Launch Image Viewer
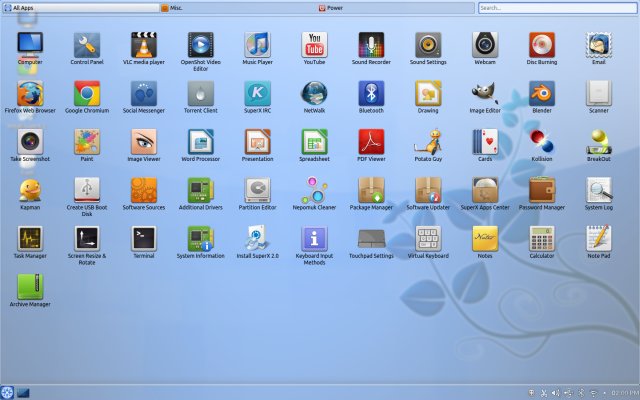This screenshot has height=400, width=640. point(144,142)
